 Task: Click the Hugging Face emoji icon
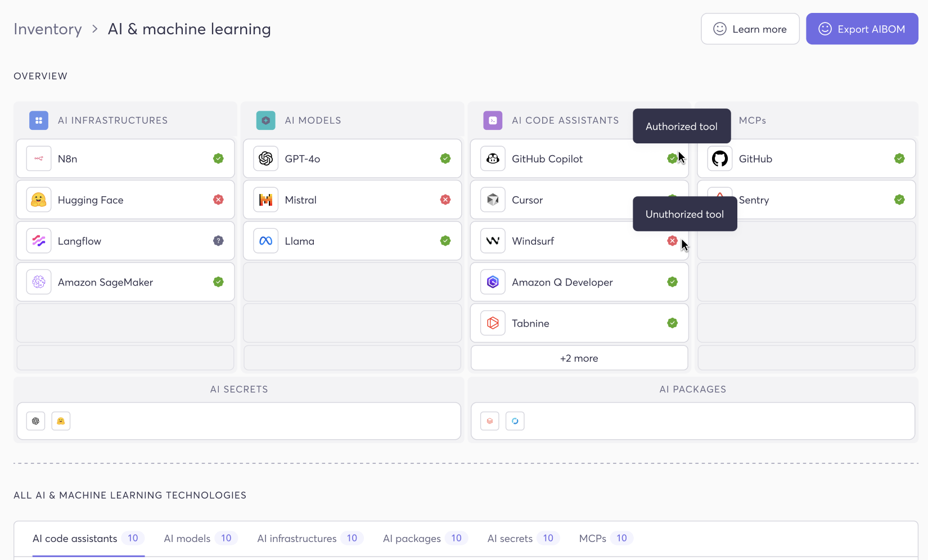(39, 200)
